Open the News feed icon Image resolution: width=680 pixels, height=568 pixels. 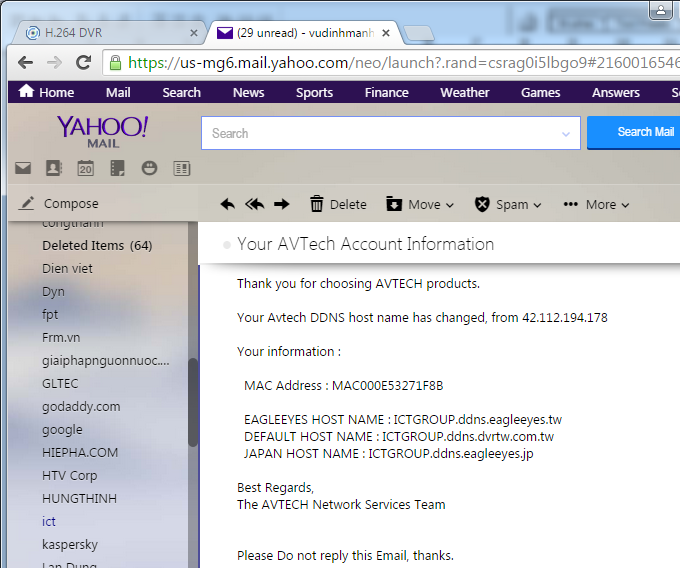tap(182, 168)
